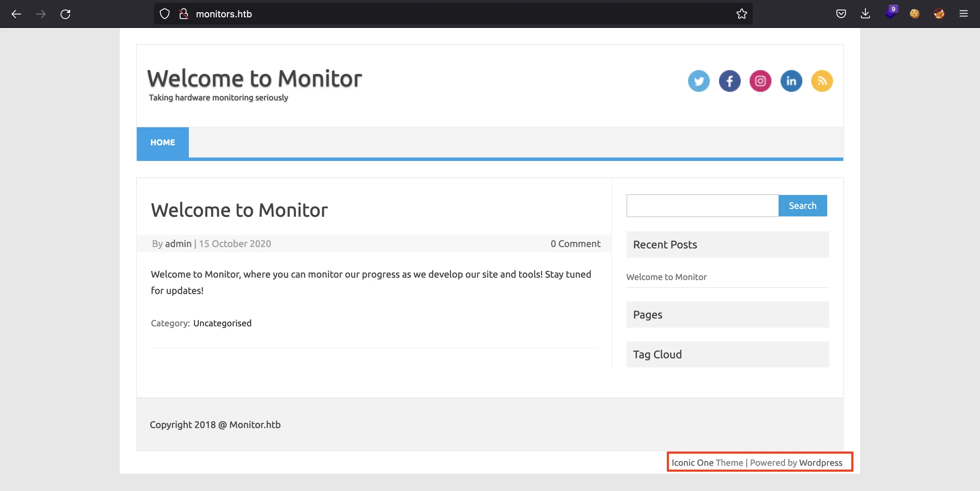
Task: Click the Category: label text
Action: click(x=170, y=323)
